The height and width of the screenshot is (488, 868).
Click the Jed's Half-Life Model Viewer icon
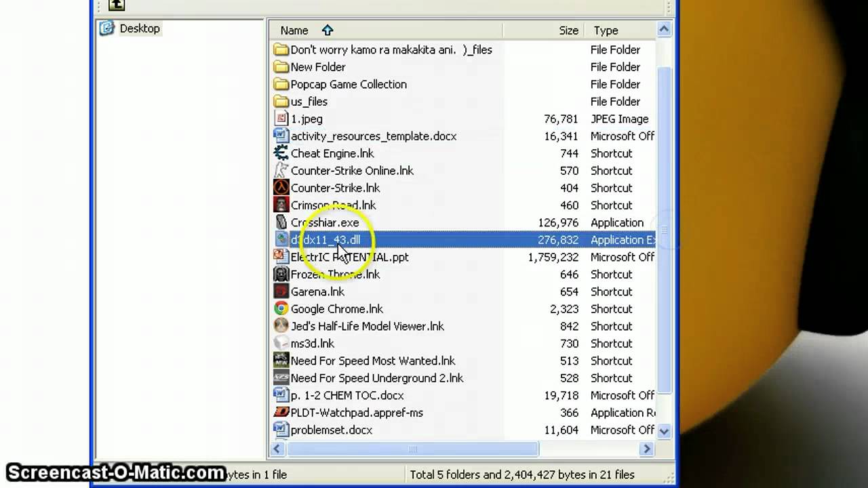(x=281, y=326)
